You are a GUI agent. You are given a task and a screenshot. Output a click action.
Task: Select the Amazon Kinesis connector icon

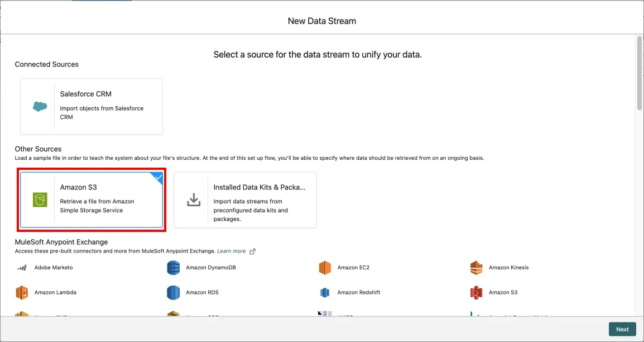[476, 268]
